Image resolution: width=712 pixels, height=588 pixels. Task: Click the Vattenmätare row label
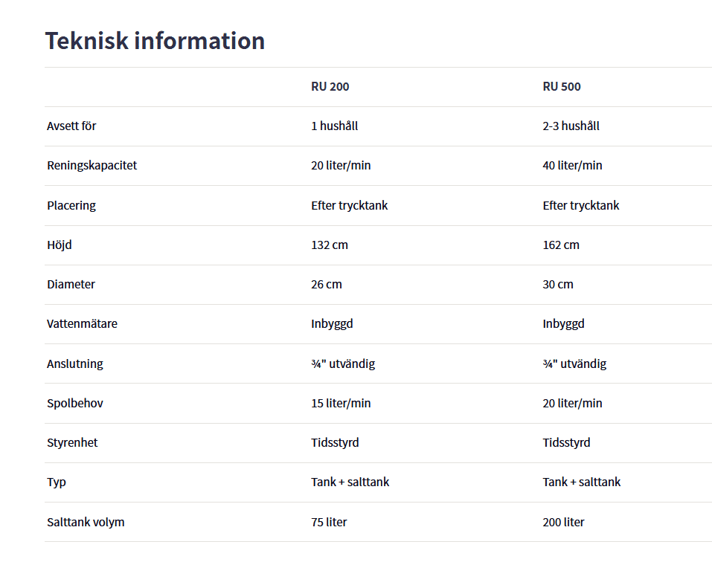[82, 323]
